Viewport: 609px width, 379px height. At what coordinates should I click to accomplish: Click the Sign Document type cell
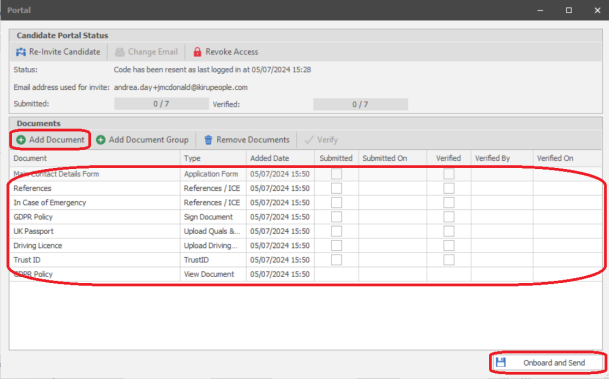point(213,217)
